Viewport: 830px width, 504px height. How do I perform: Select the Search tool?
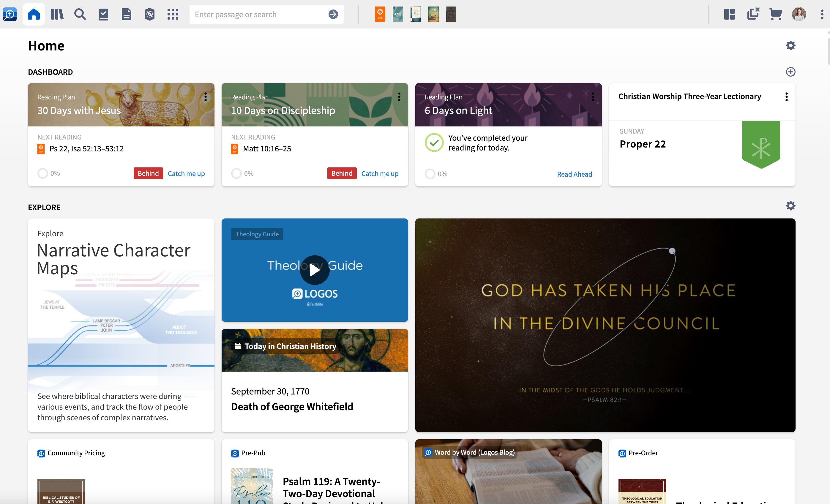[x=80, y=14]
